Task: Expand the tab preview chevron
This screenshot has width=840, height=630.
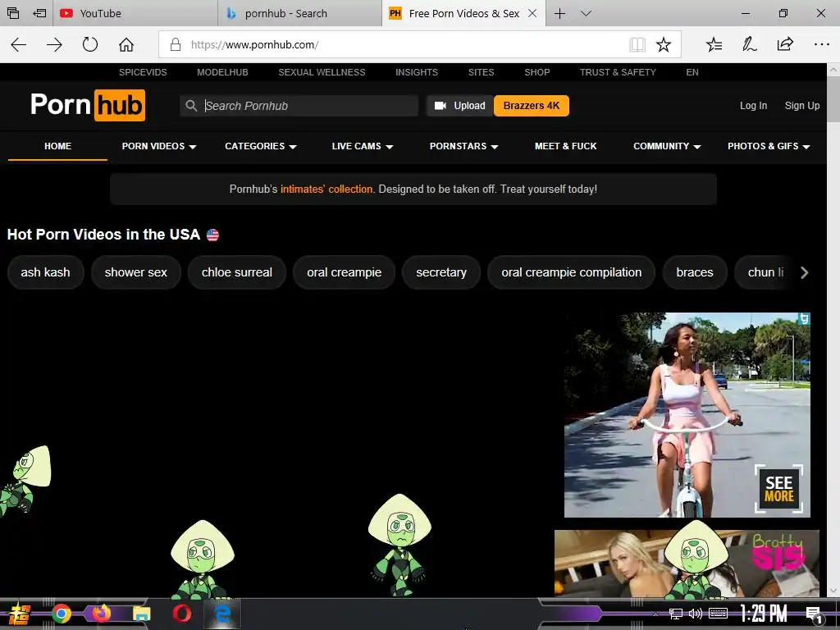Action: (x=586, y=13)
